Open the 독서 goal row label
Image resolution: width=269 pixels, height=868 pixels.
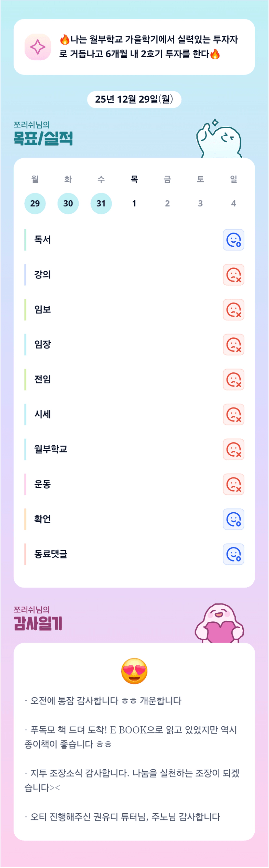click(x=42, y=240)
